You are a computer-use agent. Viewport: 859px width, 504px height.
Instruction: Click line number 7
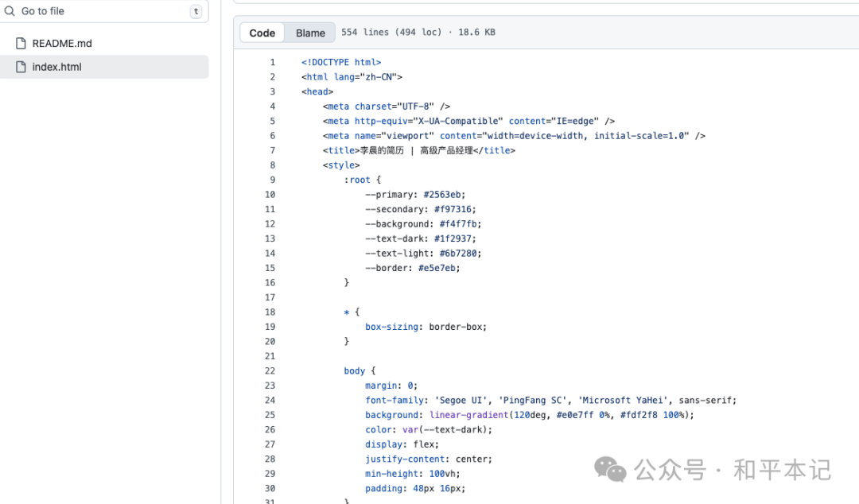[272, 151]
